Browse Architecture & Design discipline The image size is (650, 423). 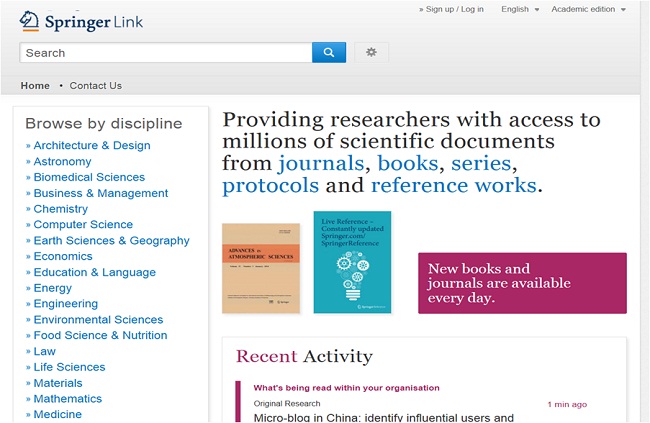(x=92, y=146)
